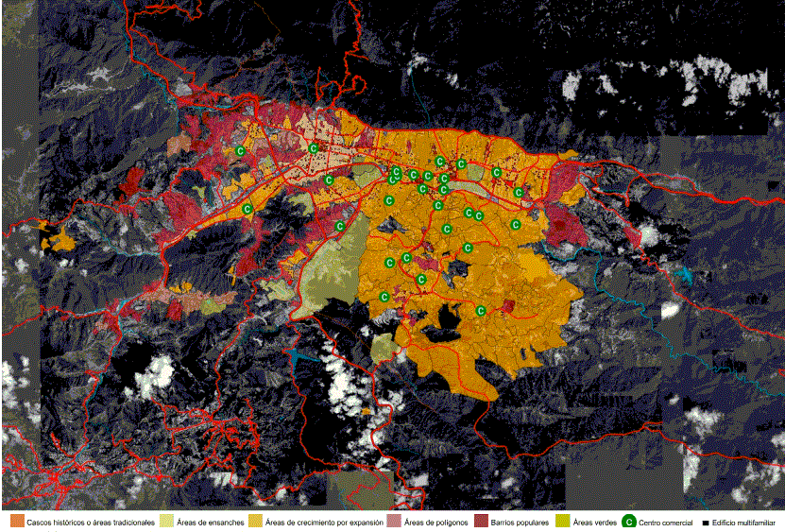Click the 'Barrios populares' legend text

[x=519, y=523]
